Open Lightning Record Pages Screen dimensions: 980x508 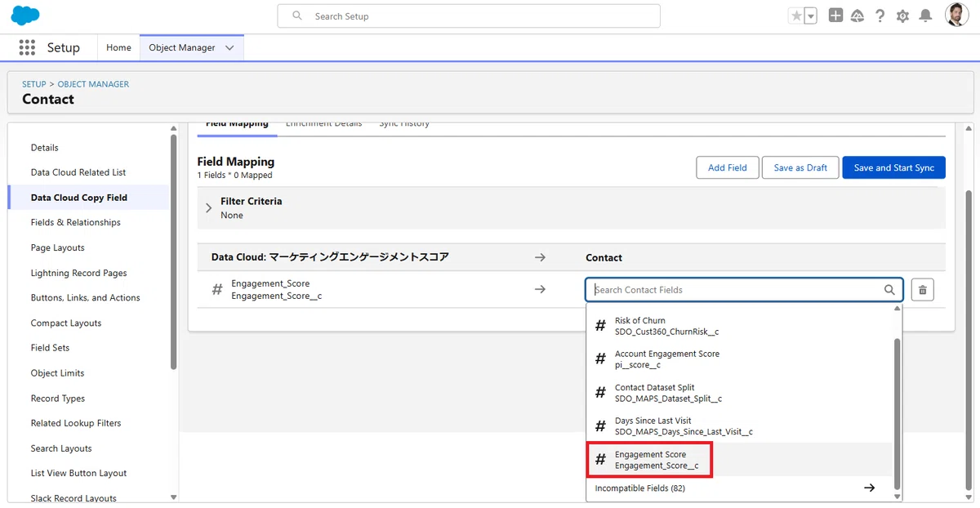coord(79,273)
